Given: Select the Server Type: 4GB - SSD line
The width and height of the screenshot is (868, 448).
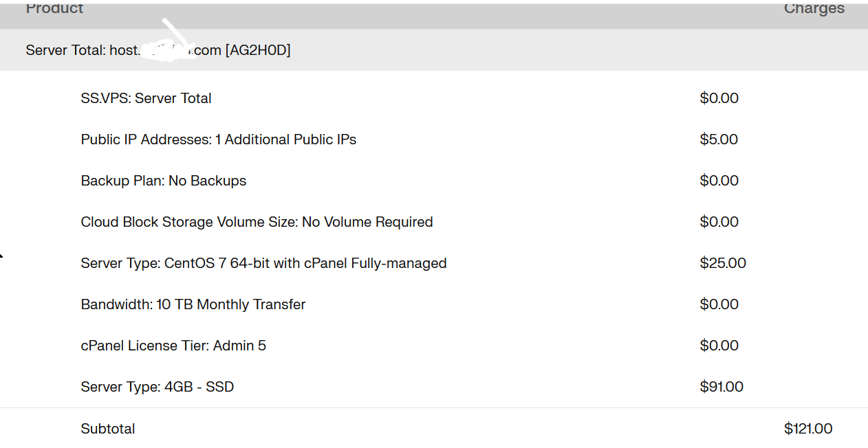Looking at the screenshot, I should 157,387.
